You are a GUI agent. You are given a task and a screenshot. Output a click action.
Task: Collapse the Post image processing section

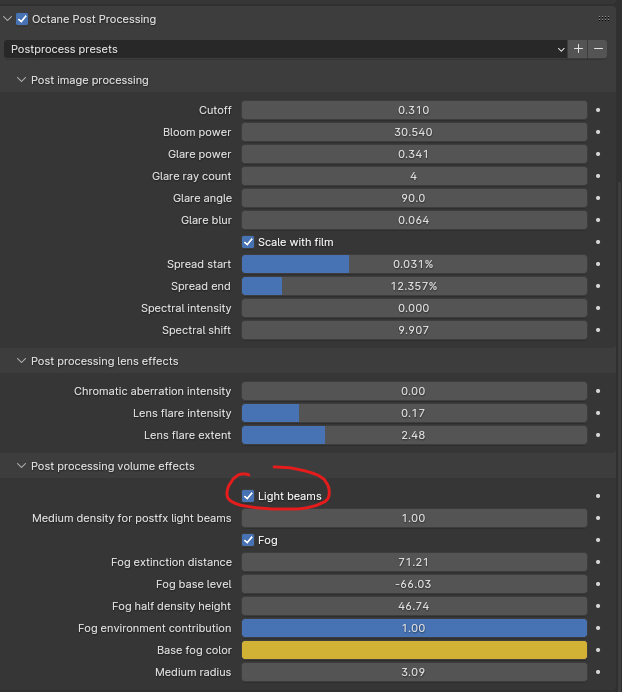22,80
